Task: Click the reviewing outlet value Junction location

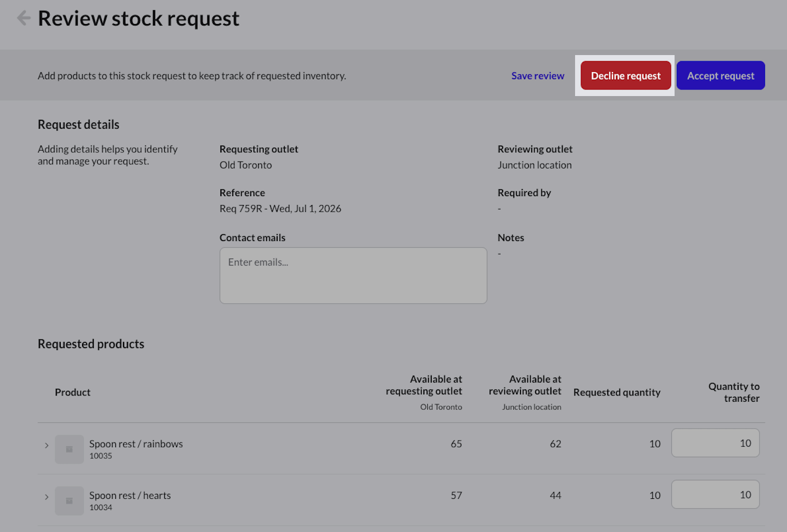Action: [535, 165]
